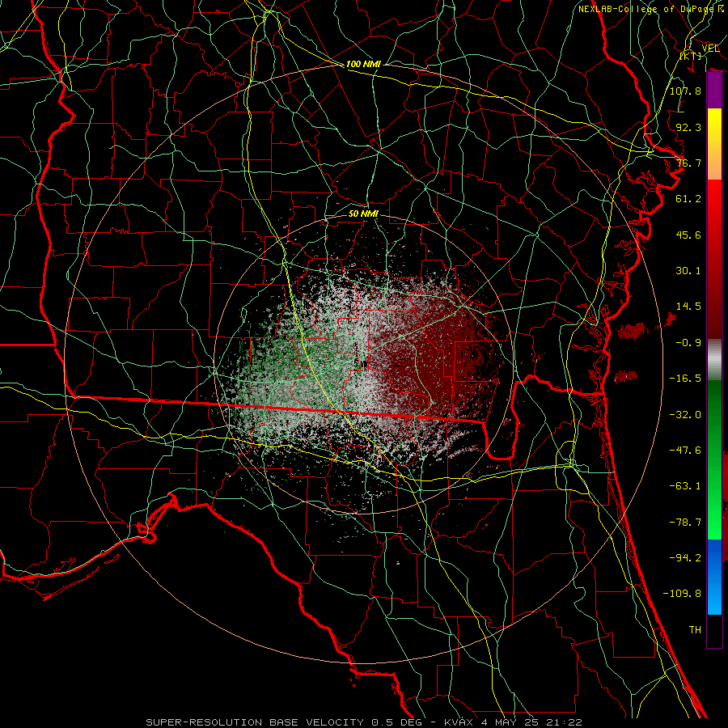Click the -32.0 scale value
This screenshot has width=728, height=728.
tap(685, 415)
